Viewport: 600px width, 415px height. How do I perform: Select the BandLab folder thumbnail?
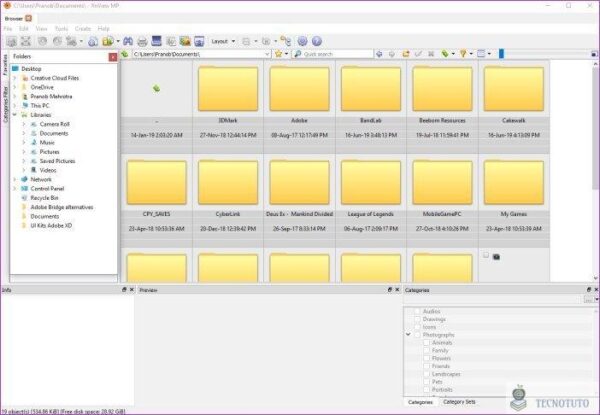370,89
